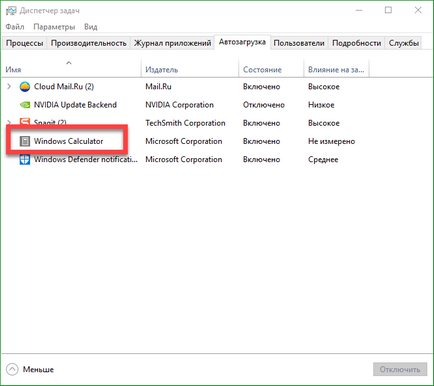Select the Windows Defender notificati... row

coord(217,160)
